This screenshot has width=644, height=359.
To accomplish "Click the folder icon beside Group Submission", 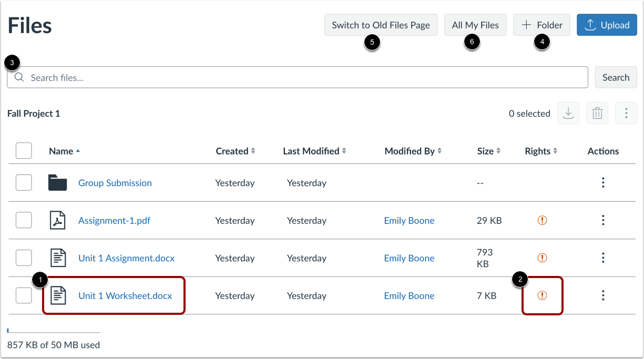I will tap(57, 182).
